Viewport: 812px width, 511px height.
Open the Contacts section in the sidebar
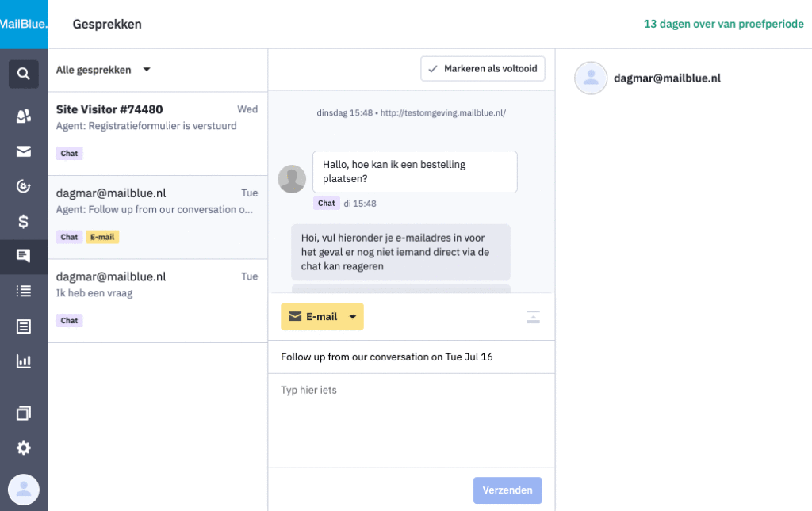point(23,116)
